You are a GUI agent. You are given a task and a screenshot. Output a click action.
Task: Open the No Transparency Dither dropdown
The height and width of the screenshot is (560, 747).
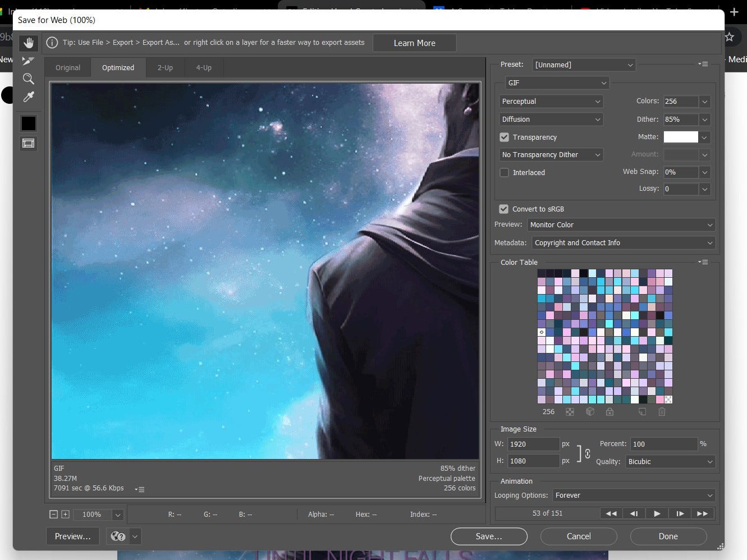point(551,155)
